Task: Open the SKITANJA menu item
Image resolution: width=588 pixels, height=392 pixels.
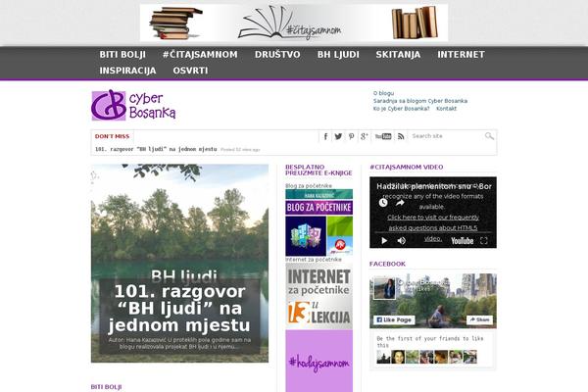Action: click(x=398, y=55)
